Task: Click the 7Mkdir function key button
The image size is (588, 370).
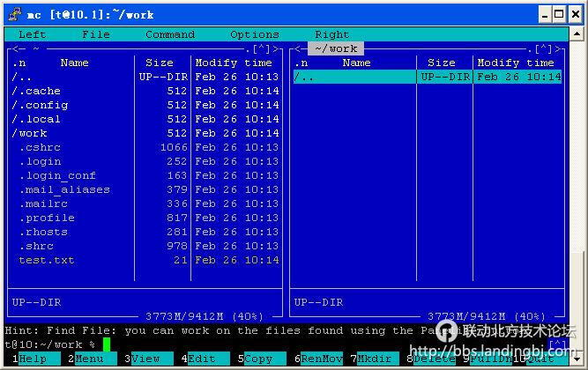Action: pyautogui.click(x=375, y=359)
